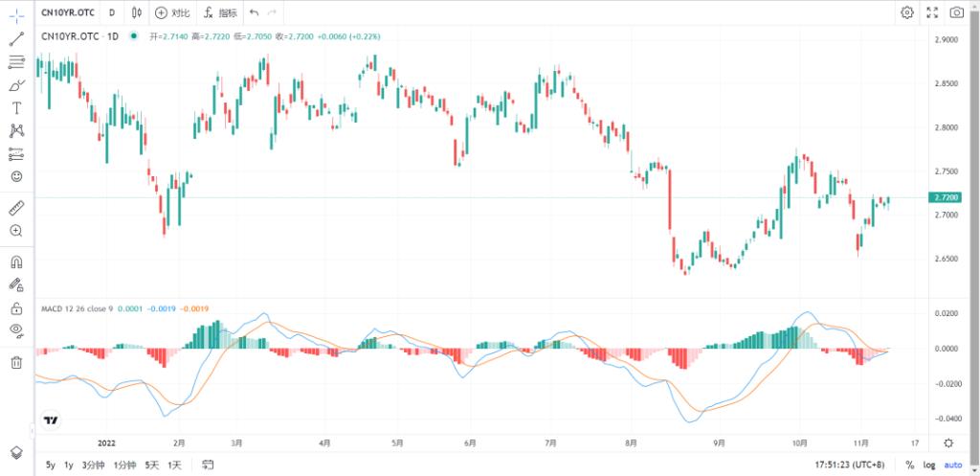980x476 pixels.
Task: Select the trend line drawing tool
Action: point(16,39)
